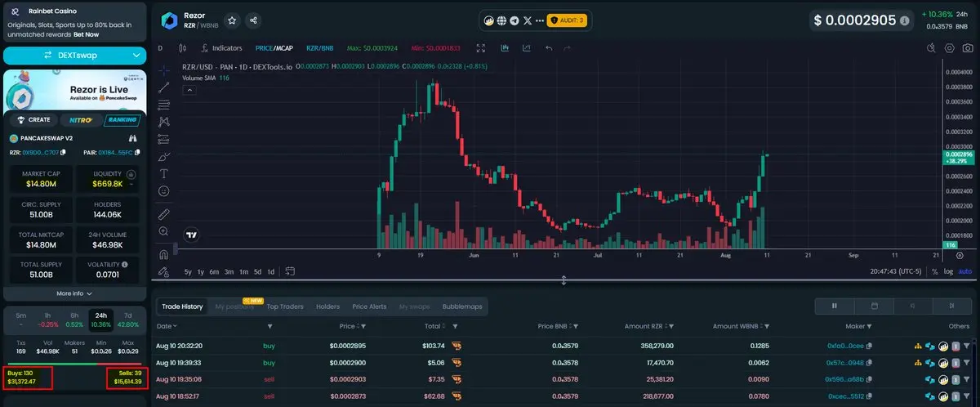Open Rezor's website globe icon
This screenshot has width=980, height=407.
point(501,20)
